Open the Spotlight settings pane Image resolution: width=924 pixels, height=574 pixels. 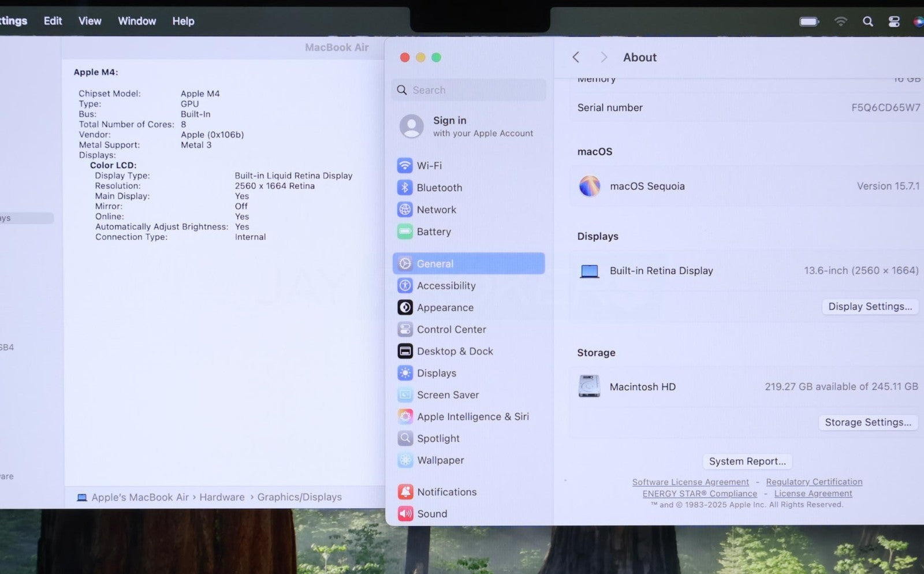438,438
